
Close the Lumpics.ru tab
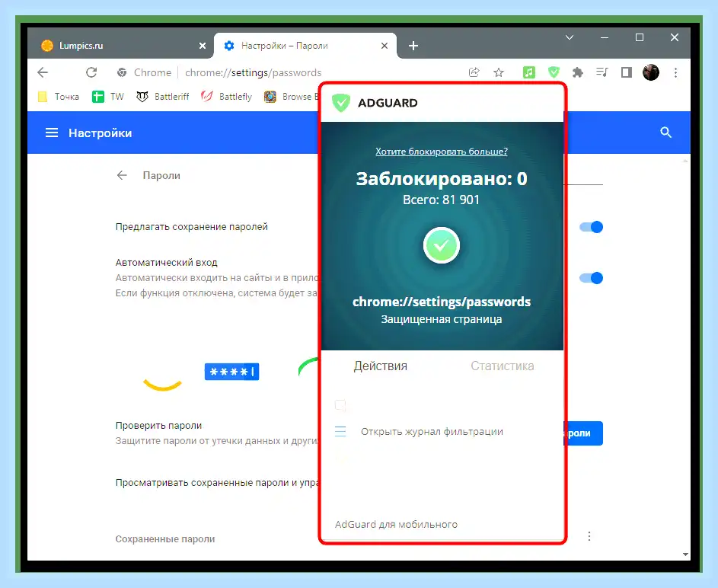point(203,46)
